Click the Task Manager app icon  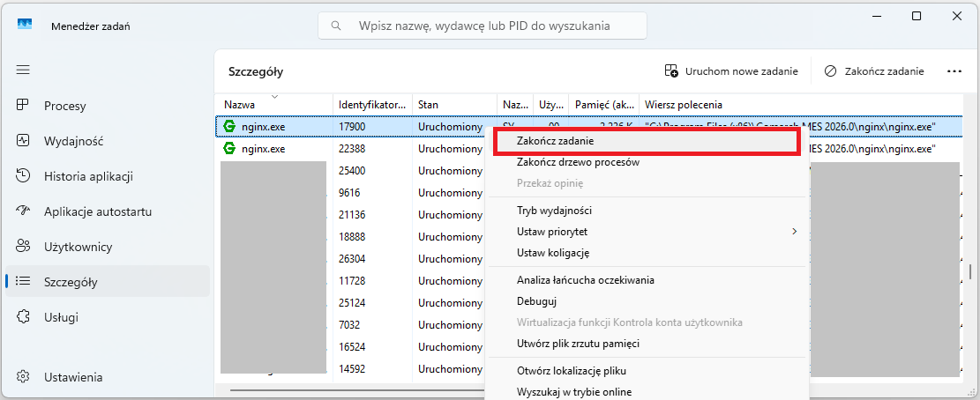click(25, 25)
